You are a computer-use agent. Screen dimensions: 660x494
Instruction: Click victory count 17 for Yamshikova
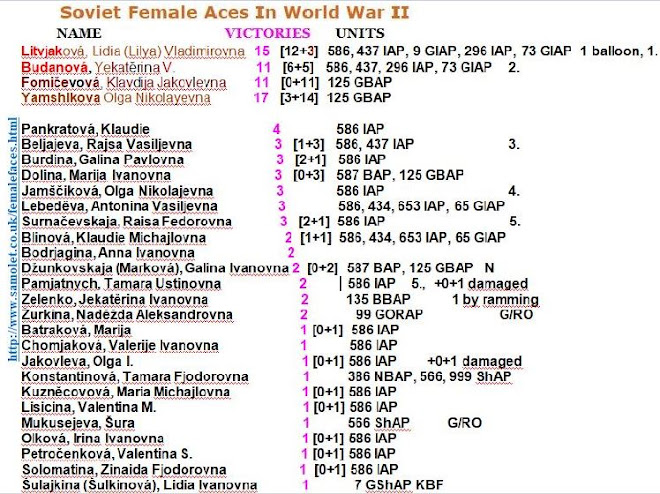click(261, 98)
